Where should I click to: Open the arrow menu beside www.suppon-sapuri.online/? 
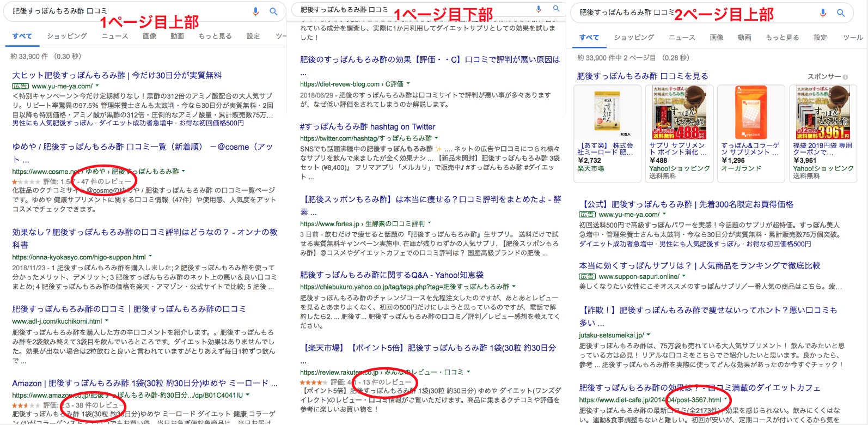(x=684, y=276)
